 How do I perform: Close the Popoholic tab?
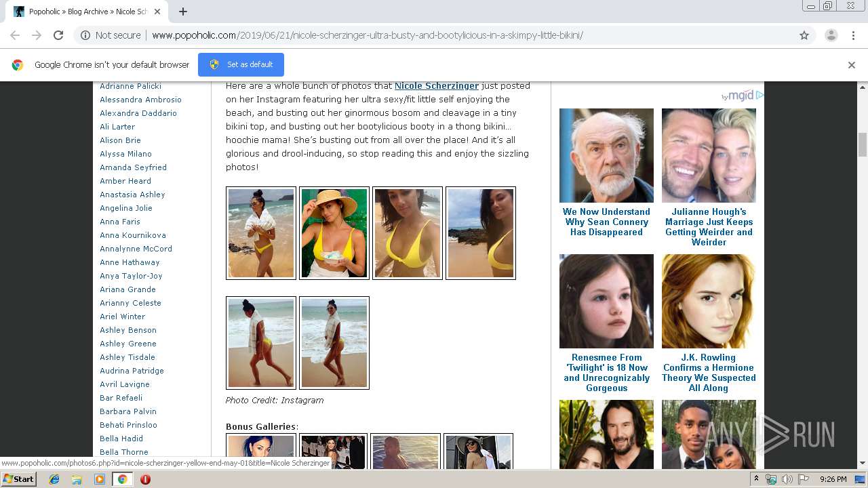click(157, 12)
